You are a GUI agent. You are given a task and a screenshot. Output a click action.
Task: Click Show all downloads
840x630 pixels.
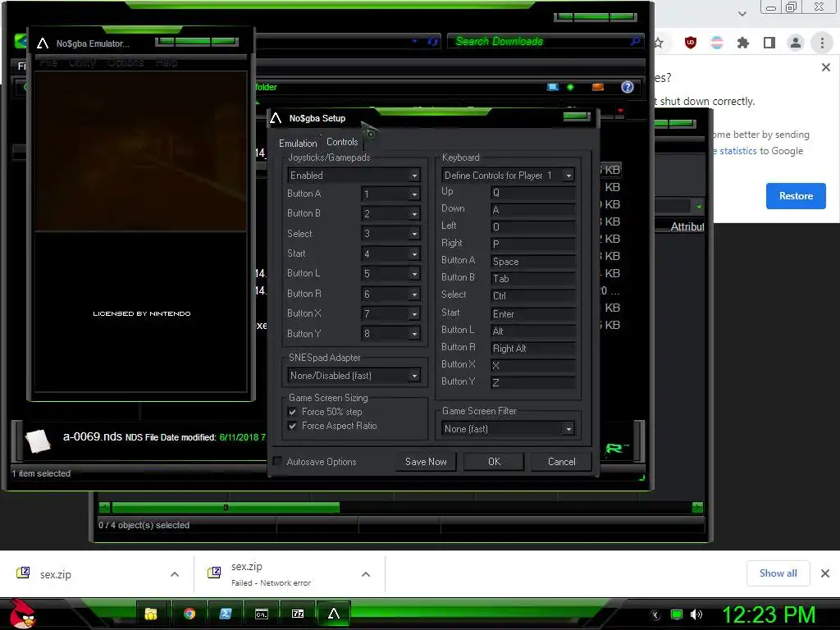778,573
